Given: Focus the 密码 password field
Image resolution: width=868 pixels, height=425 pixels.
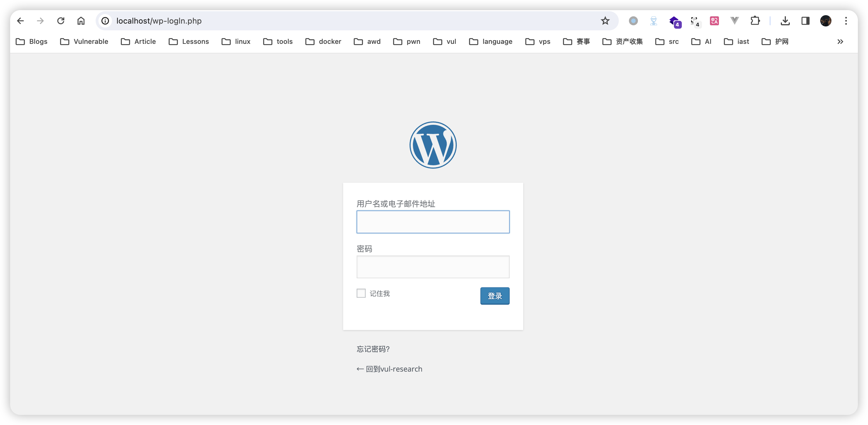Looking at the screenshot, I should coord(433,267).
